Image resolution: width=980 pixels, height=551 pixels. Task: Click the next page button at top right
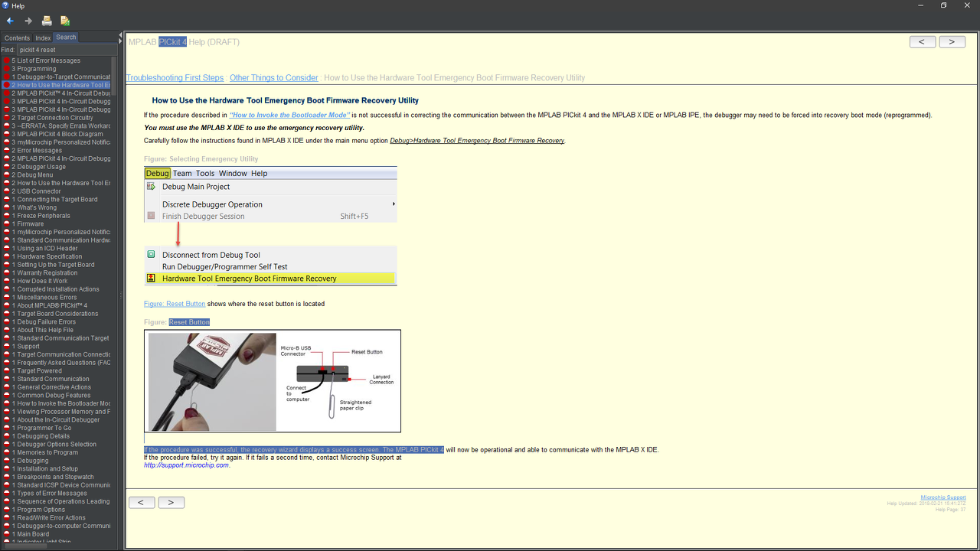(x=952, y=42)
